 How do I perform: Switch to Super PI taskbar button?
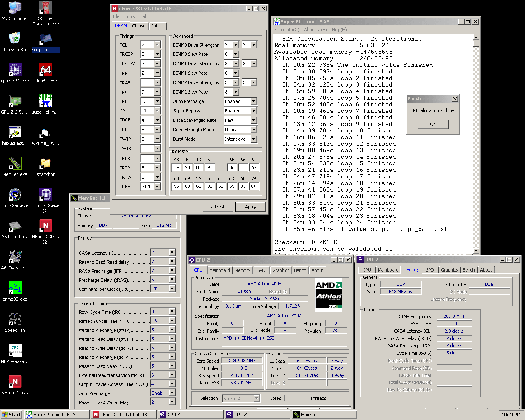(56, 415)
